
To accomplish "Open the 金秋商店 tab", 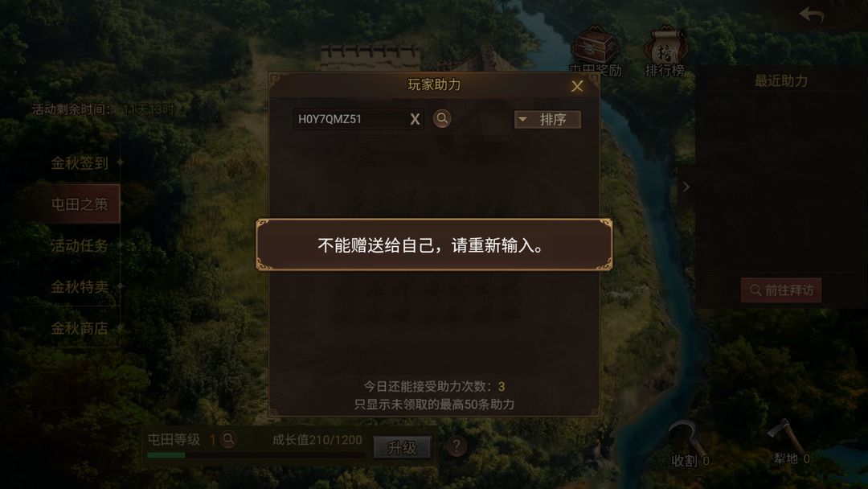I will pos(80,328).
